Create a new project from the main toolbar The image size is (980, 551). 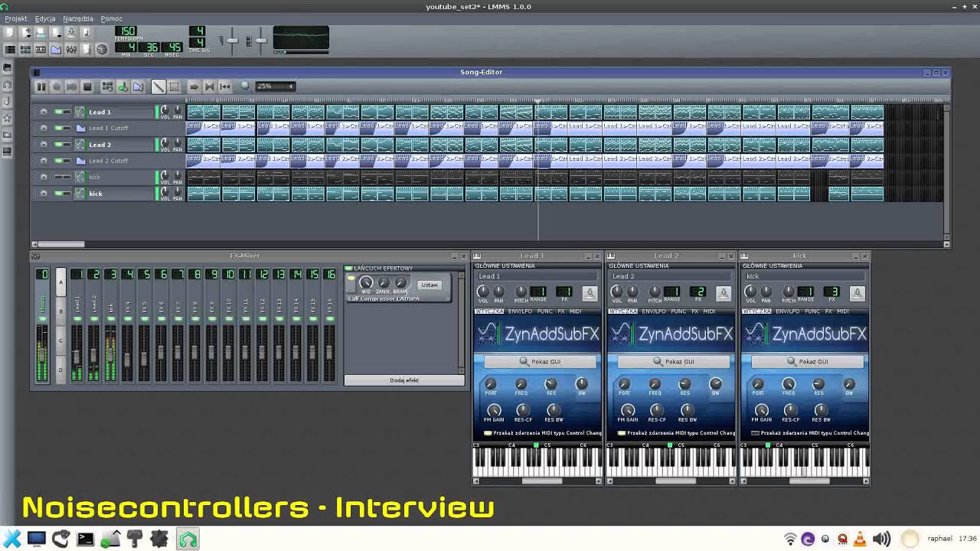click(x=9, y=33)
